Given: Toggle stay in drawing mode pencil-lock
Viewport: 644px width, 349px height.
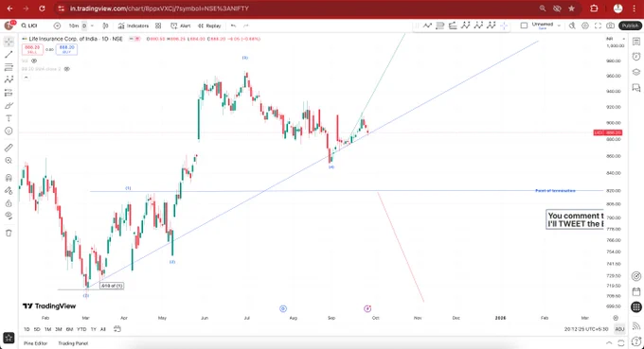Looking at the screenshot, I should tap(9, 190).
